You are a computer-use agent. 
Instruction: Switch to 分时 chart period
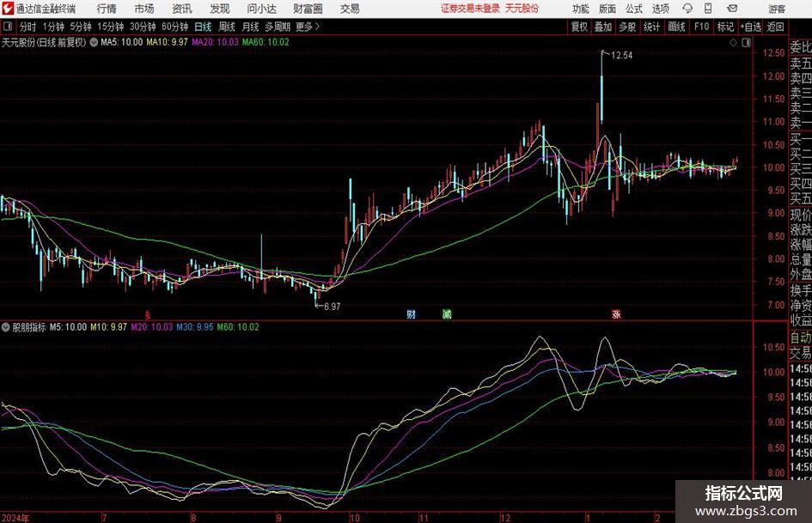pos(27,27)
